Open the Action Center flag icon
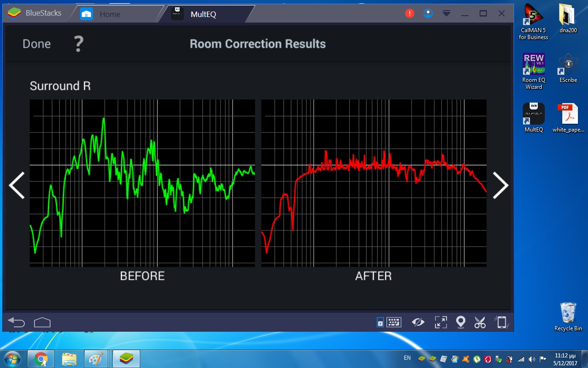Image resolution: width=588 pixels, height=368 pixels. 543,359
